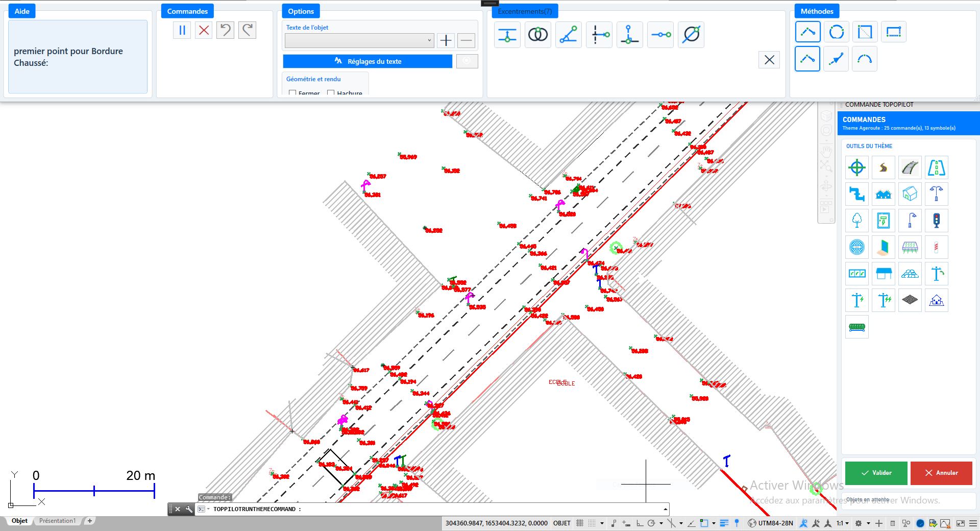This screenshot has width=980, height=531.
Task: Select the rock pile theme tool
Action: [910, 274]
